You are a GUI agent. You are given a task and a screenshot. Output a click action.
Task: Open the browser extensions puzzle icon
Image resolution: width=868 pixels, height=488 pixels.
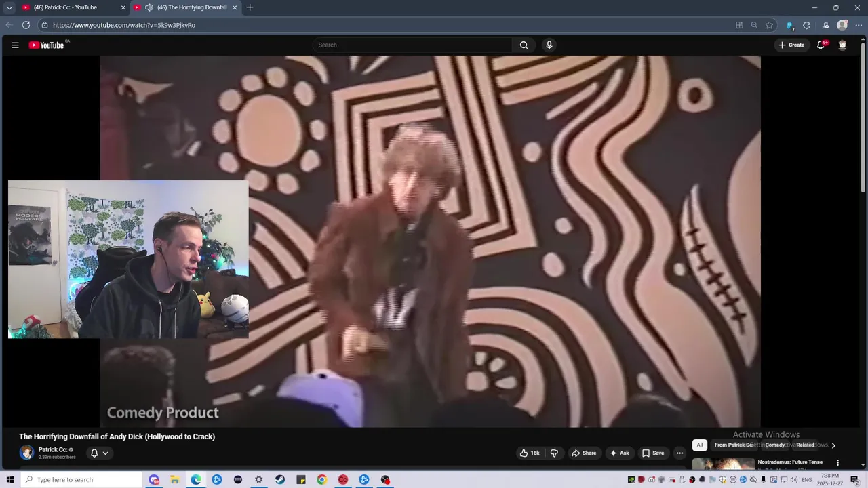tap(806, 25)
